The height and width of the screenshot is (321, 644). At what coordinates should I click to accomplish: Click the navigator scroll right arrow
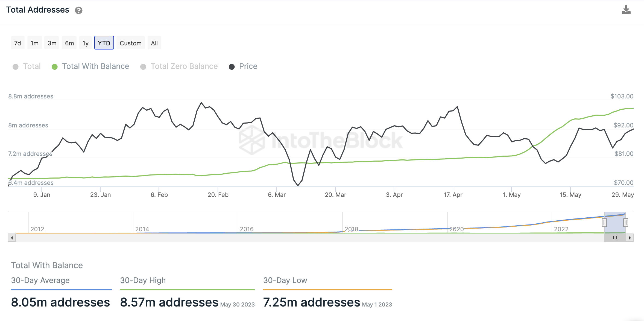(x=630, y=238)
